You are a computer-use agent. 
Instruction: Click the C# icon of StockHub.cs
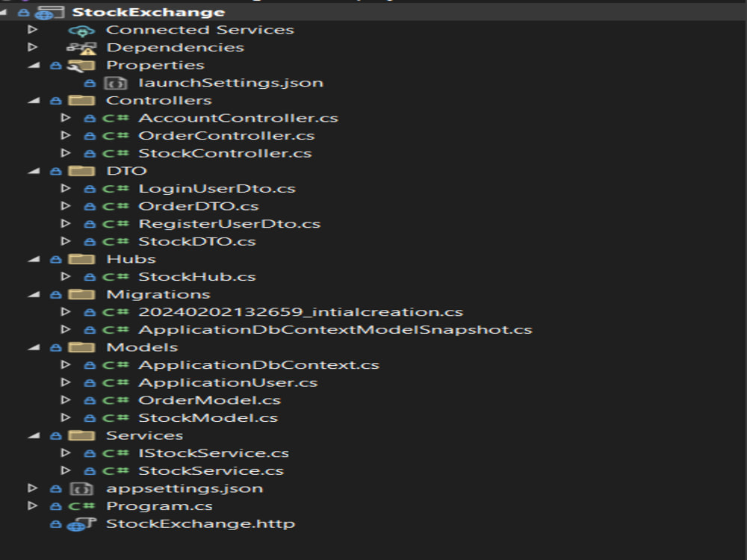click(x=116, y=277)
